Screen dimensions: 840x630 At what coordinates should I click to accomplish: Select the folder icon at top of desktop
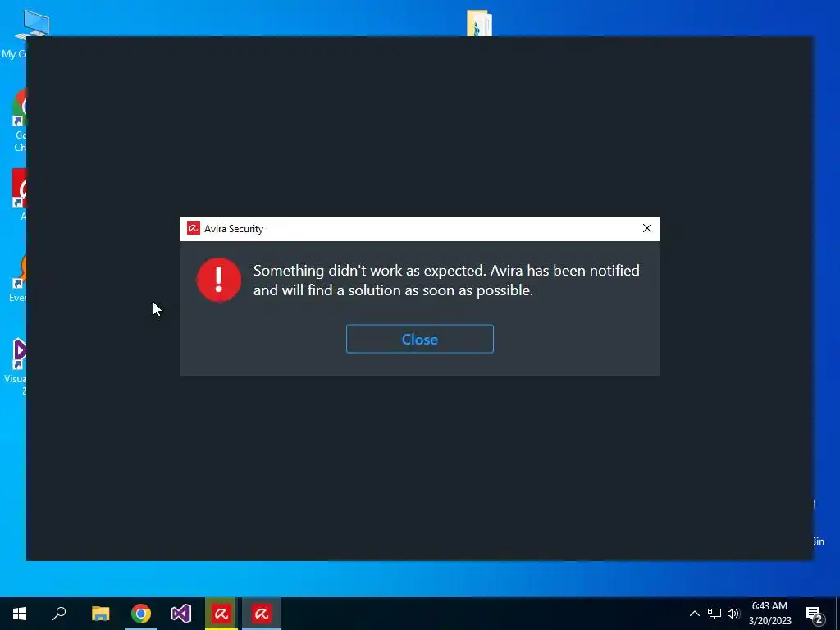[479, 23]
